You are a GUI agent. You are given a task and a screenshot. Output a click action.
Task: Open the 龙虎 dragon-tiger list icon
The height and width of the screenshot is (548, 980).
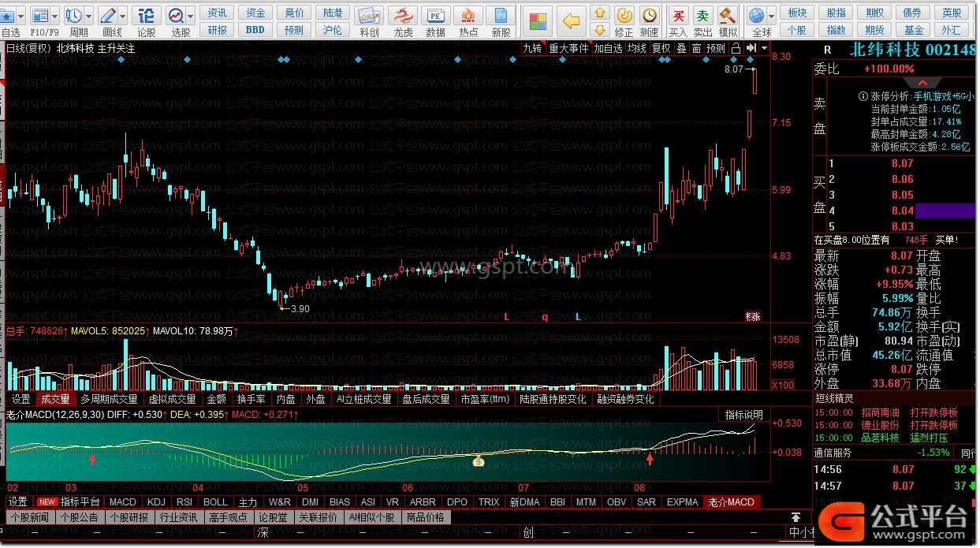pos(403,15)
